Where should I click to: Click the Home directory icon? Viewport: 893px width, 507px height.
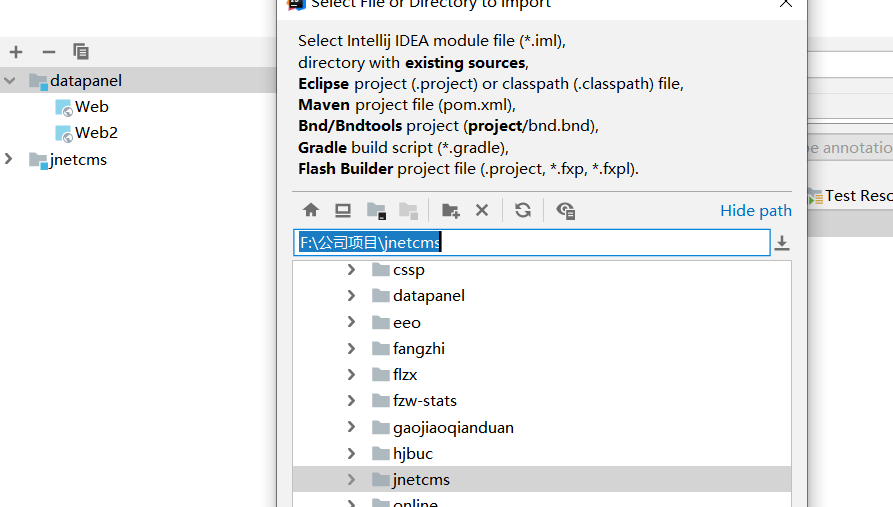pyautogui.click(x=311, y=210)
